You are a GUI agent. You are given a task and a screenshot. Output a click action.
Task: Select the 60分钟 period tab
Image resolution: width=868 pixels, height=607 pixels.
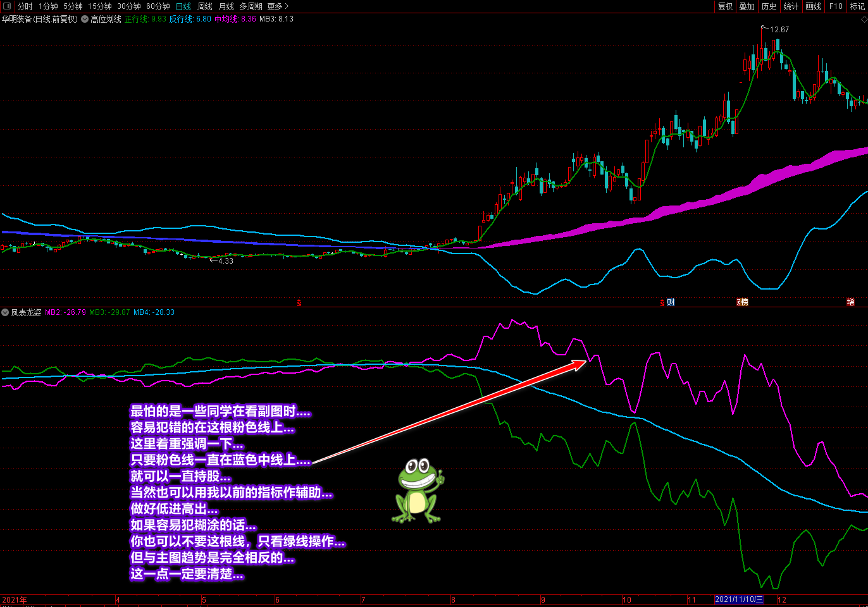pyautogui.click(x=158, y=6)
